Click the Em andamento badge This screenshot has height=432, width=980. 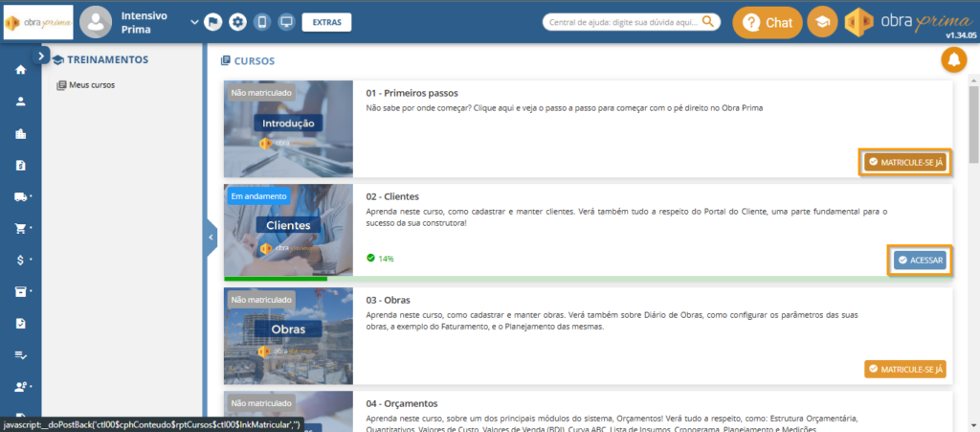pyautogui.click(x=259, y=196)
